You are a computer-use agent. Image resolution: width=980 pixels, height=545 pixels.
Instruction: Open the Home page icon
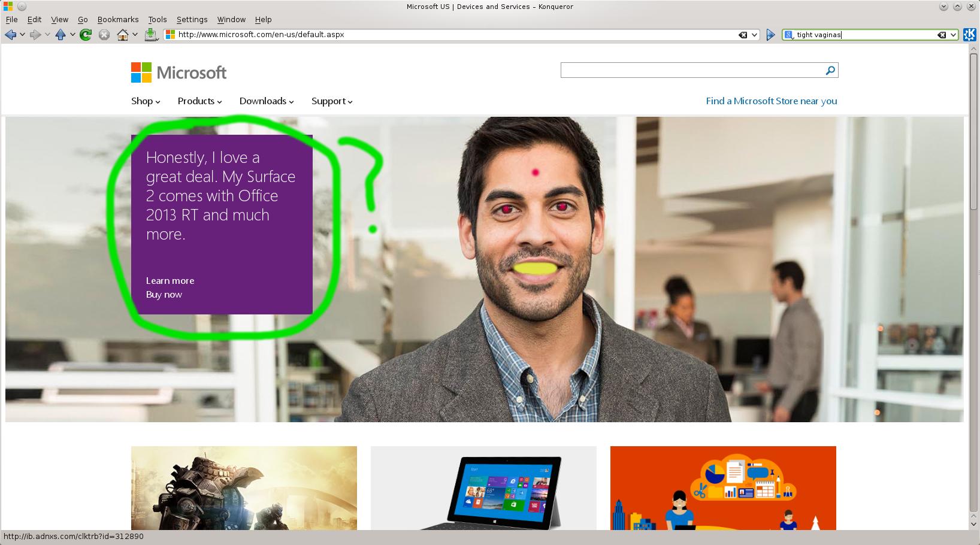[123, 35]
